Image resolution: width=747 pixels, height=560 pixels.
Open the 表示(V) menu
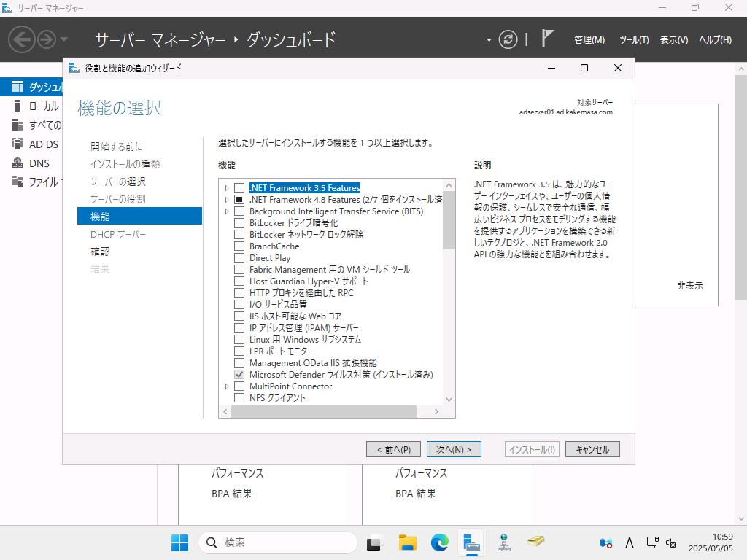coord(673,40)
